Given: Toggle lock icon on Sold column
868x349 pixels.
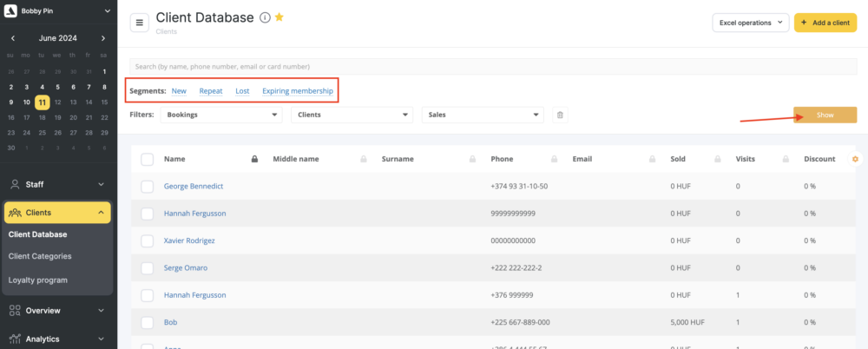Looking at the screenshot, I should (718, 159).
